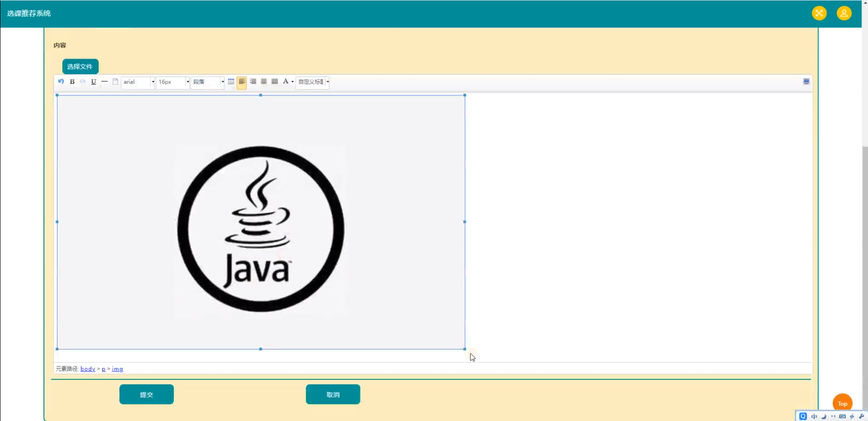
Task: Open the arial font family dropdown
Action: pyautogui.click(x=138, y=82)
